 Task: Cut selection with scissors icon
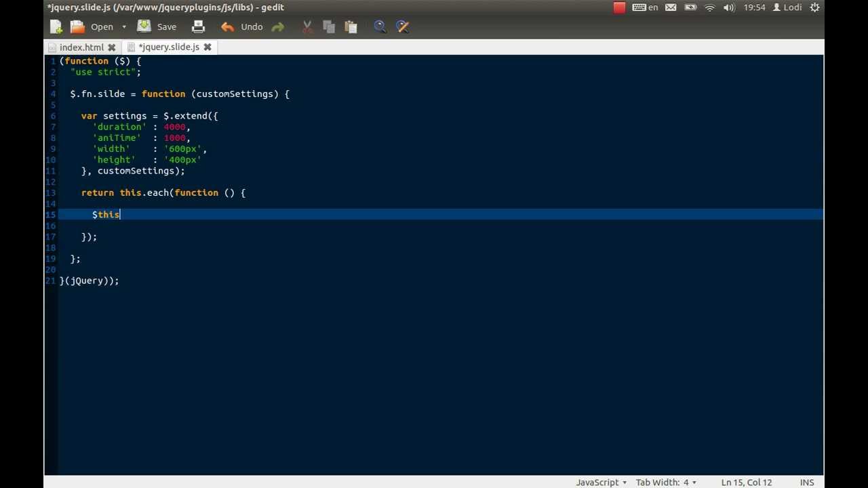click(x=307, y=27)
